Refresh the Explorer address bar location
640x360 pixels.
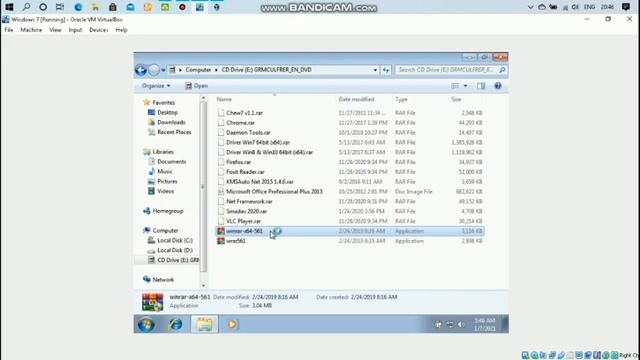point(386,70)
